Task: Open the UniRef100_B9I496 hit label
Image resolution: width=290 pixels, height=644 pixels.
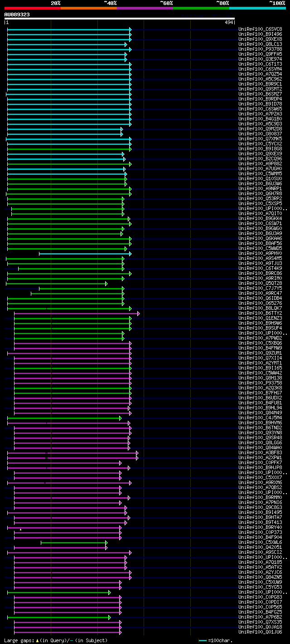Action: click(x=260, y=34)
